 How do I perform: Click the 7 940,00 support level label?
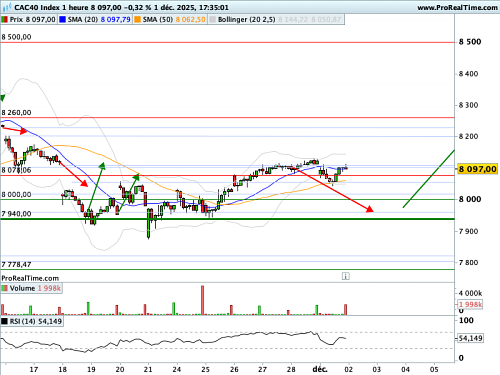click(x=16, y=214)
